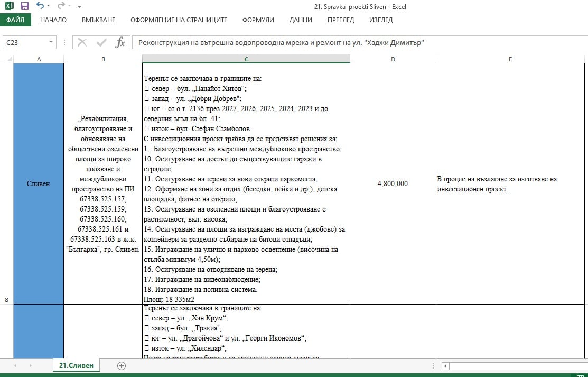
Task: Click the Insert Function fx icon
Action: coord(120,43)
